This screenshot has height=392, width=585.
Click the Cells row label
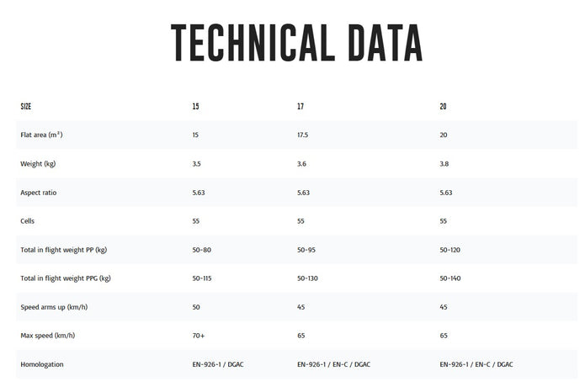(27, 221)
